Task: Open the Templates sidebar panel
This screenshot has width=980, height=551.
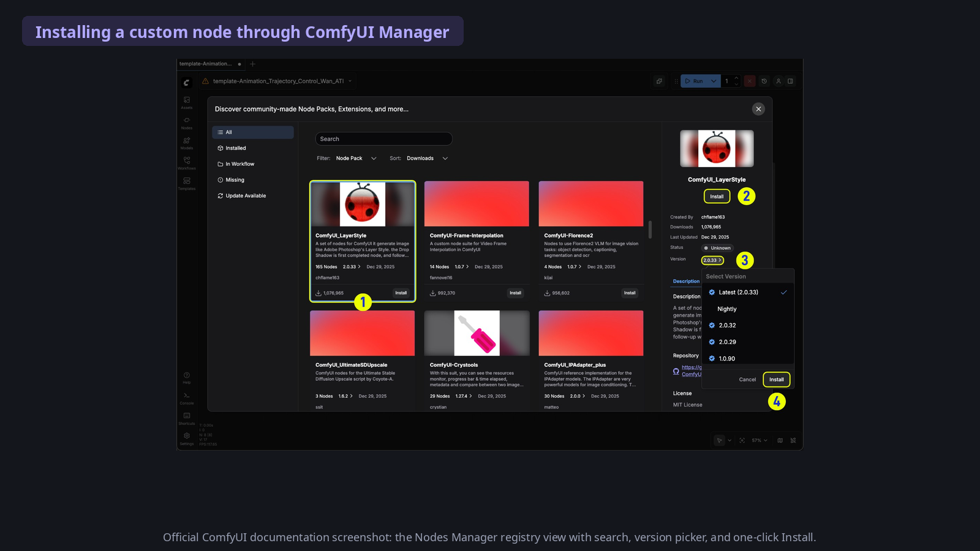Action: tap(187, 183)
